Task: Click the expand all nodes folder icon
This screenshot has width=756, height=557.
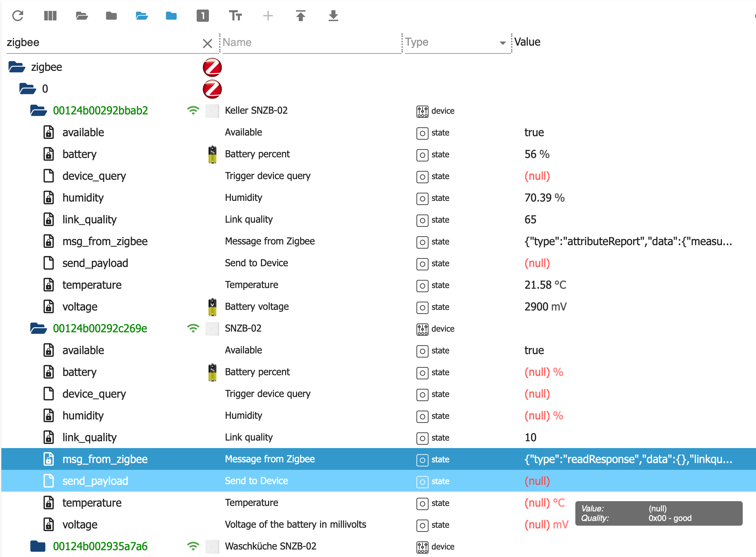Action: (x=82, y=16)
